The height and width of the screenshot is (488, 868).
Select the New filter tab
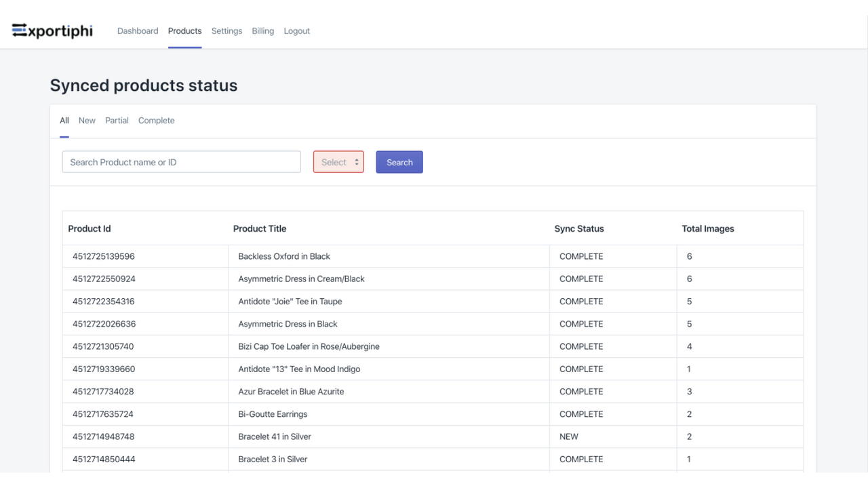[x=87, y=120]
